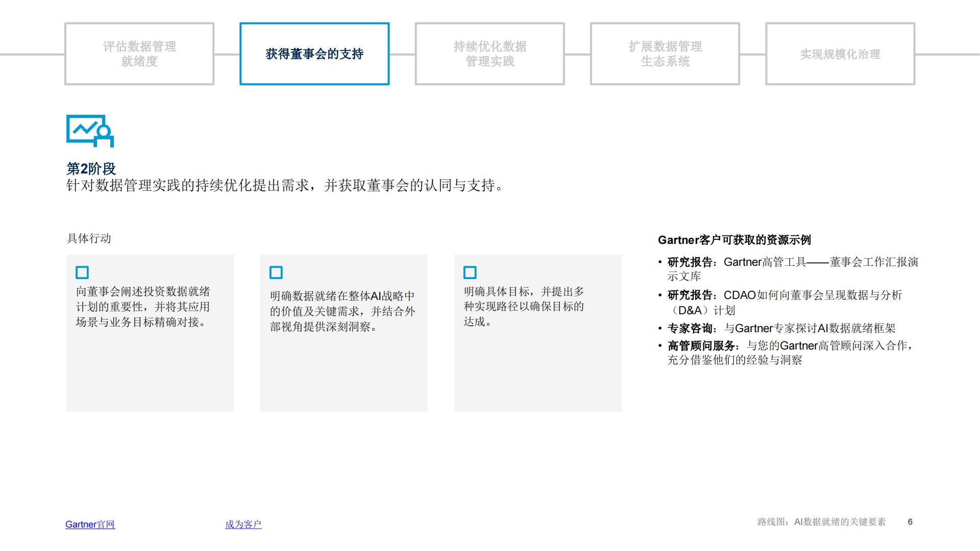Viewport: 980px width, 551px height.
Task: Select the 评估数据管理就绪度 stage box
Action: tap(139, 54)
